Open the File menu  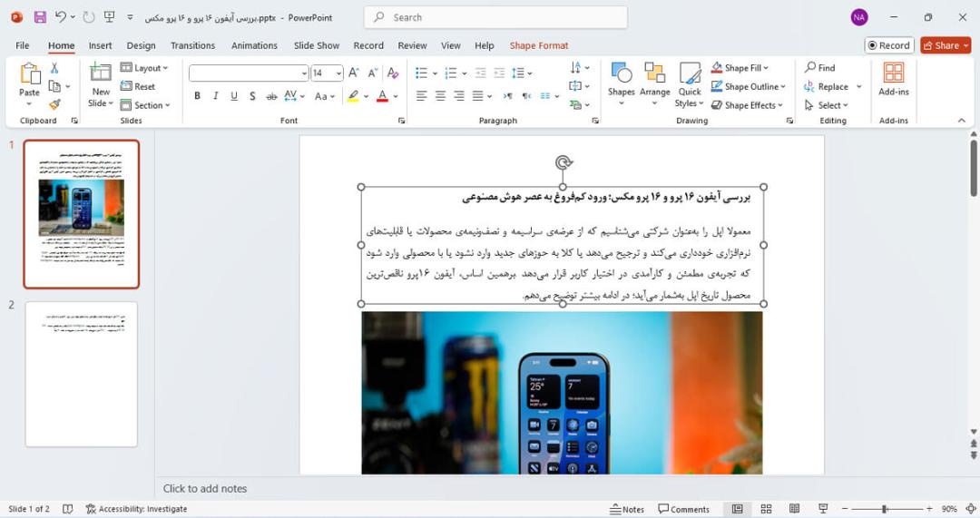coord(23,45)
